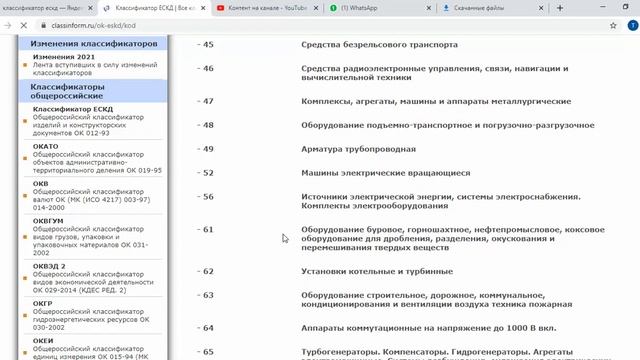This screenshot has height=360, width=640.
Task: Close the YouTube tab
Action: pos(316,8)
